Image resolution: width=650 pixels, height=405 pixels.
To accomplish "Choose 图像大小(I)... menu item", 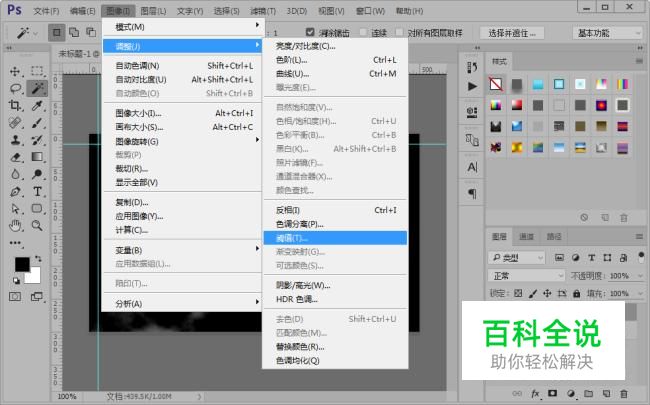I will 182,113.
